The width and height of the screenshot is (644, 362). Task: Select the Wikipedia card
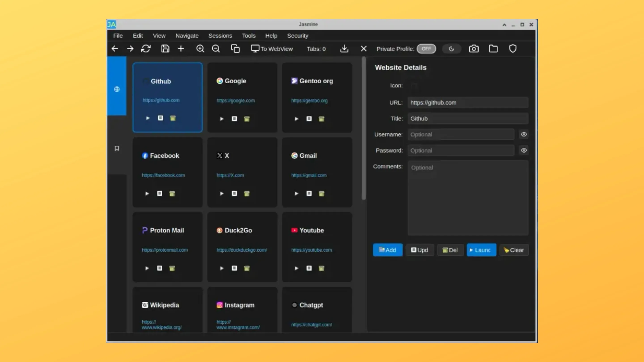[x=167, y=310]
